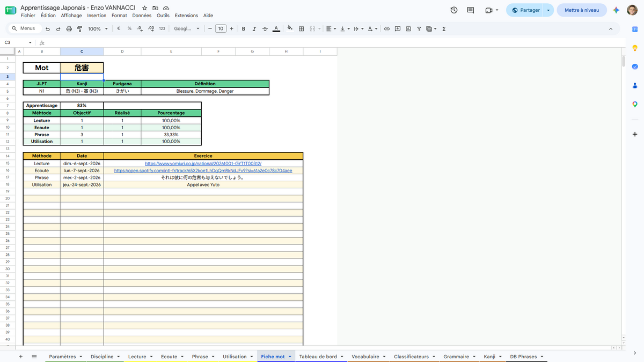This screenshot has width=644, height=362.
Task: Click the Partager button
Action: click(x=525, y=10)
